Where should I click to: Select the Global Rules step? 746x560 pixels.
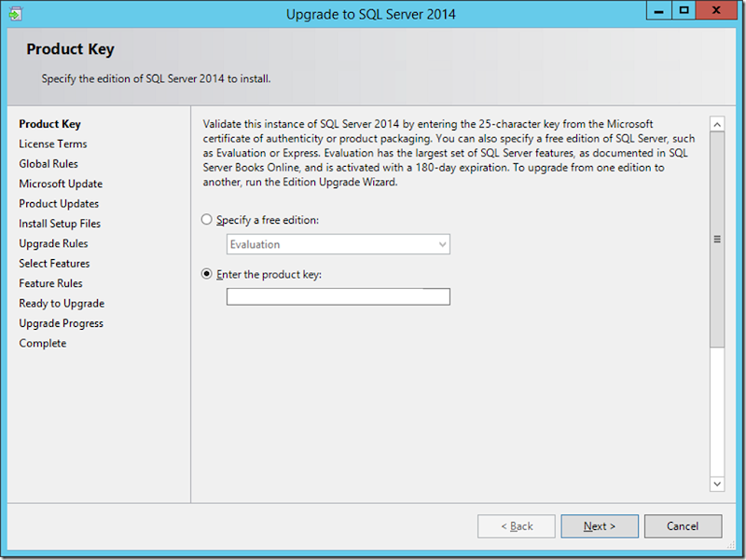(x=48, y=164)
